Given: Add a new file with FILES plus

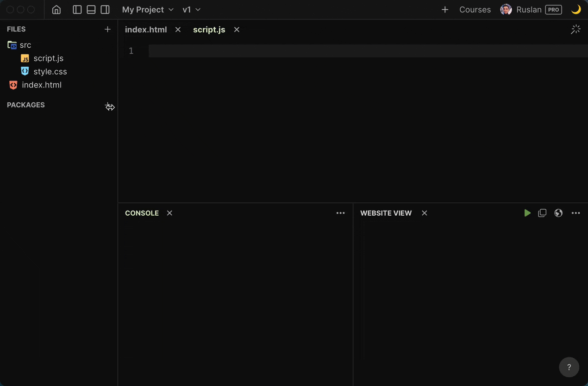Looking at the screenshot, I should [107, 29].
